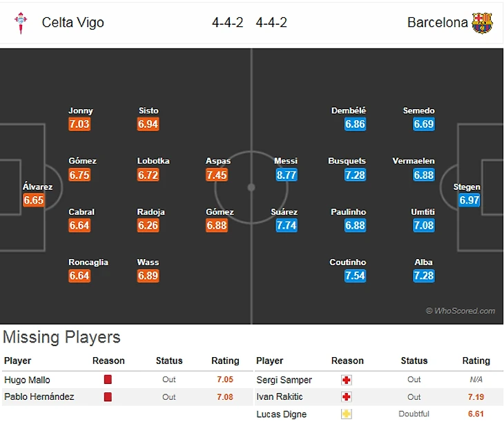Click the Celta Vigo club crest
The image size is (504, 422).
pos(21,23)
